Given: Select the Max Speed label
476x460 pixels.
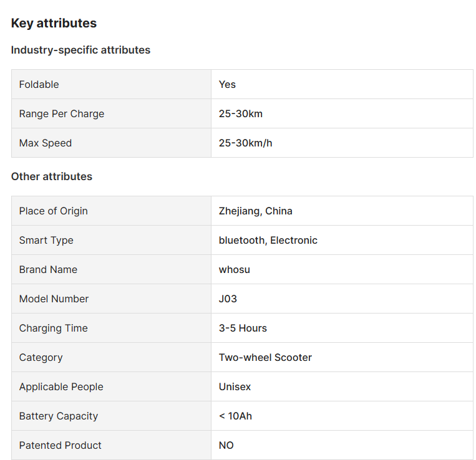Looking at the screenshot, I should (x=45, y=143).
